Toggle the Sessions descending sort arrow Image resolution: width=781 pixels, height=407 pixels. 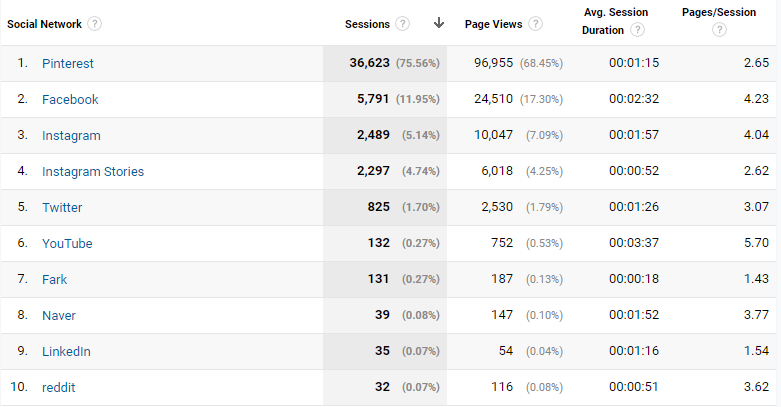438,23
